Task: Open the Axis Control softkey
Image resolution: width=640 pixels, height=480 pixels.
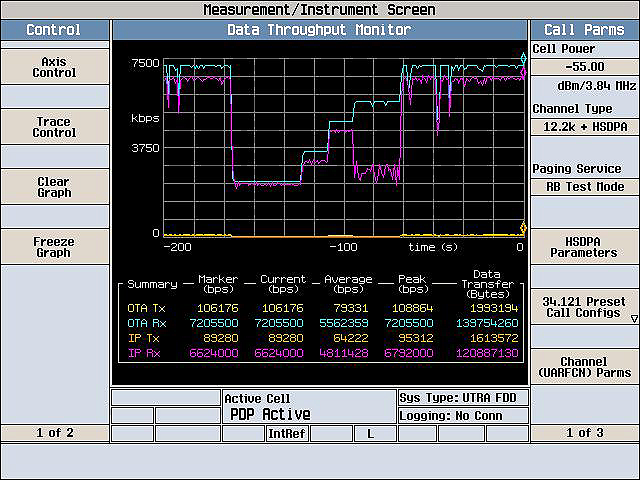Action: click(x=55, y=67)
